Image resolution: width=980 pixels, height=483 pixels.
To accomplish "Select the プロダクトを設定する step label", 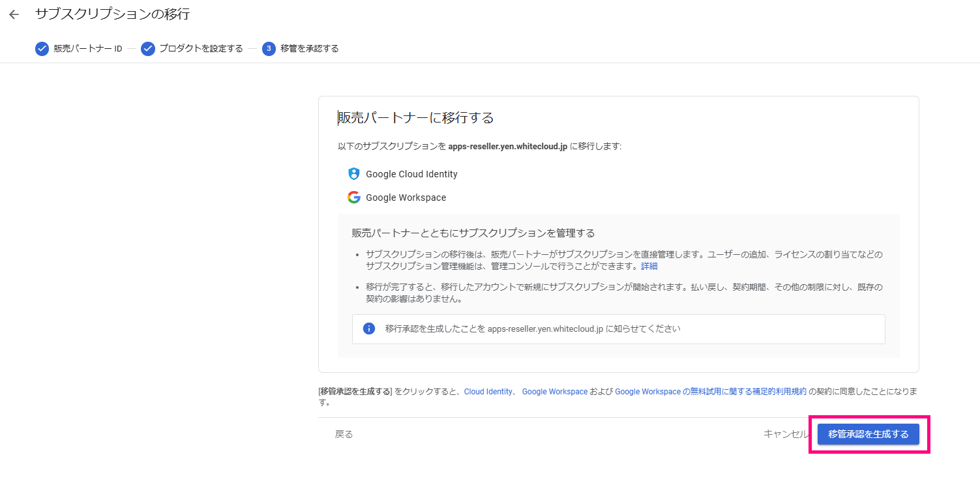I will (201, 49).
